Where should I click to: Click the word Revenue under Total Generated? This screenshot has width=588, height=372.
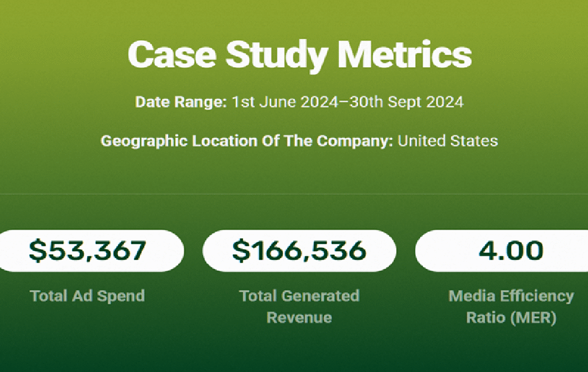coord(299,317)
